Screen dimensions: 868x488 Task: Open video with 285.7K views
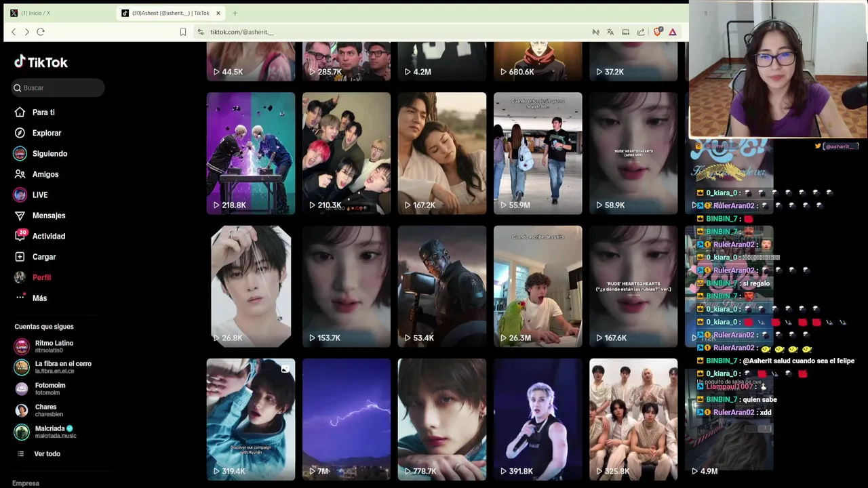(x=347, y=61)
